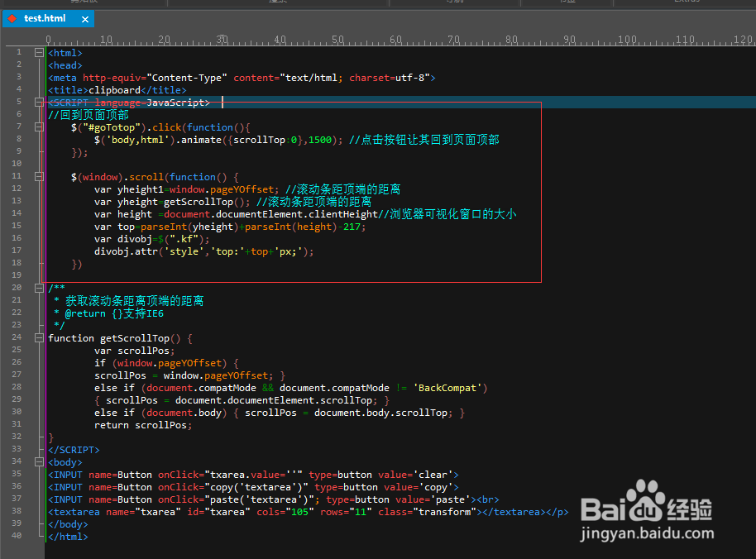Click the closing </SCRIPT> tag
Image resolution: width=756 pixels, height=559 pixels.
coord(74,450)
